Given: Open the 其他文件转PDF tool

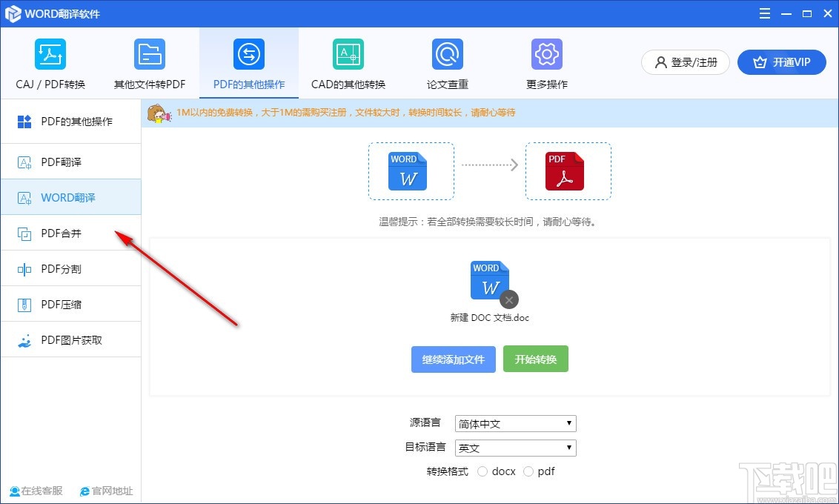Looking at the screenshot, I should [149, 63].
